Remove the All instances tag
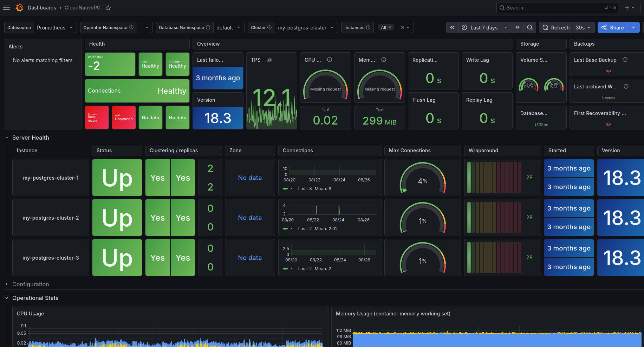This screenshot has width=644, height=347. point(390,27)
